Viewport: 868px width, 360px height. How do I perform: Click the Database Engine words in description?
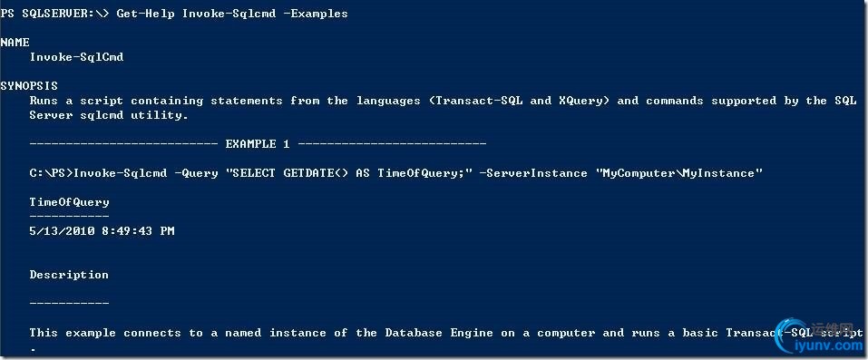[439, 333]
